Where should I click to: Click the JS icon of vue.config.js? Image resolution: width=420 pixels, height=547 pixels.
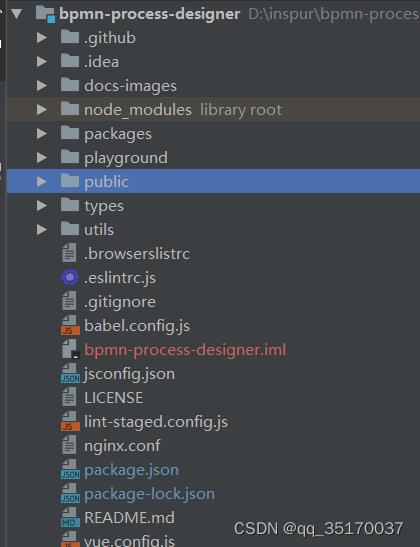pos(70,539)
